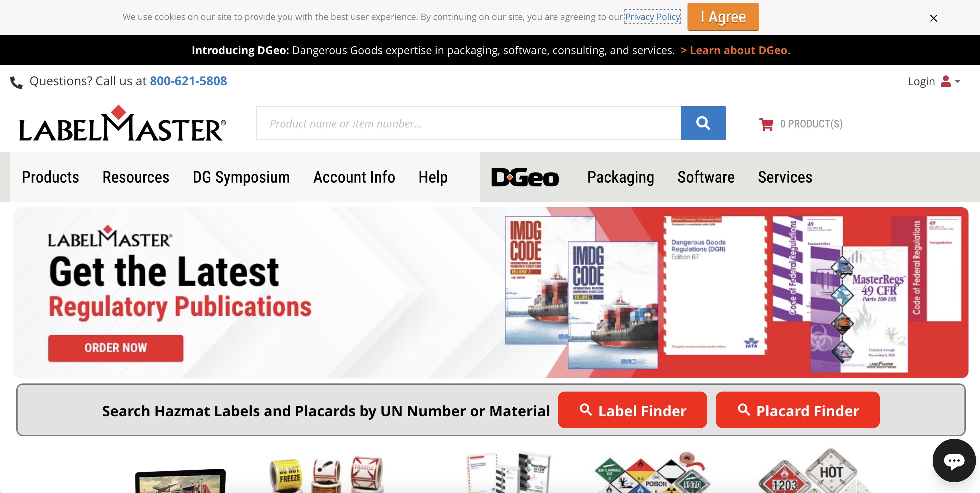Open the Products menu
Viewport: 980px width, 493px height.
(50, 177)
